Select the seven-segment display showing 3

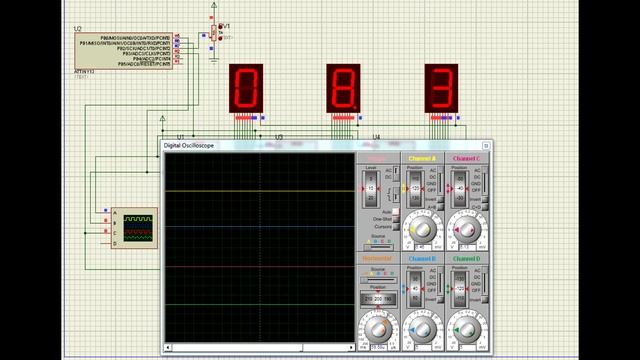click(441, 88)
